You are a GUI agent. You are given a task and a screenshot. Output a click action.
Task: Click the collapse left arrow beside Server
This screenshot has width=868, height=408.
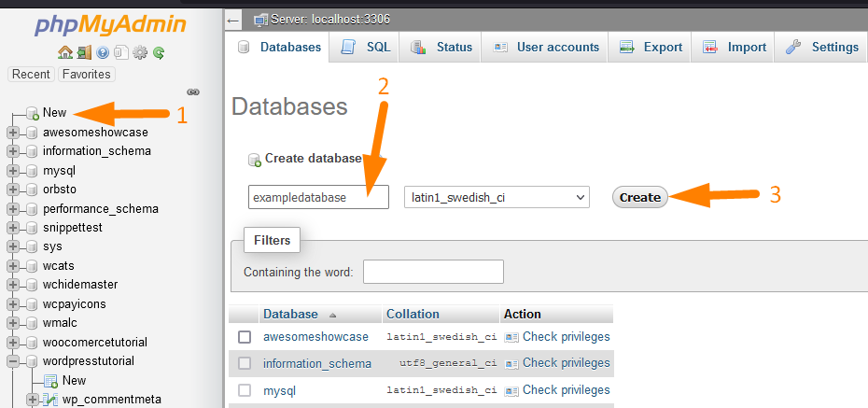[x=233, y=21]
